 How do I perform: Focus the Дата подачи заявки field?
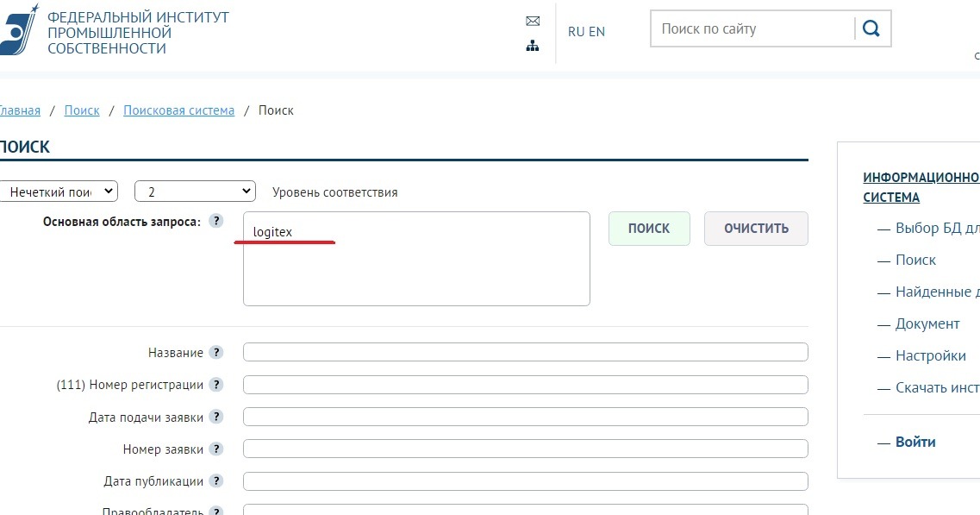[526, 417]
